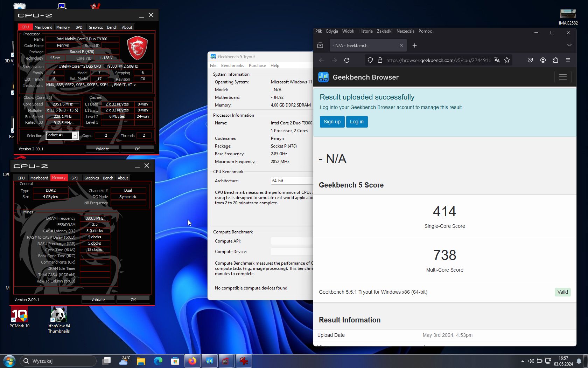The width and height of the screenshot is (588, 368).
Task: Open Geekbench Help menu
Action: click(x=275, y=66)
